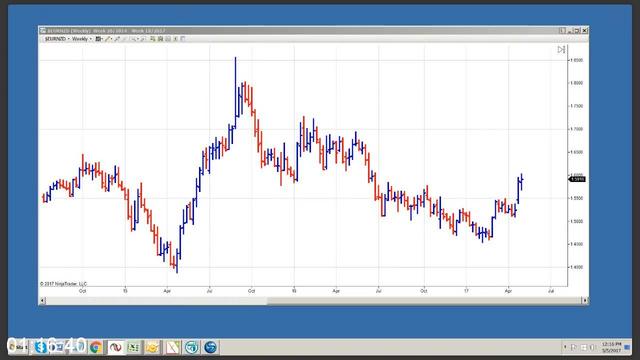Open the $EURNZD instrument selector dropdown
Viewport: 640px width, 360px height.
pyautogui.click(x=57, y=39)
